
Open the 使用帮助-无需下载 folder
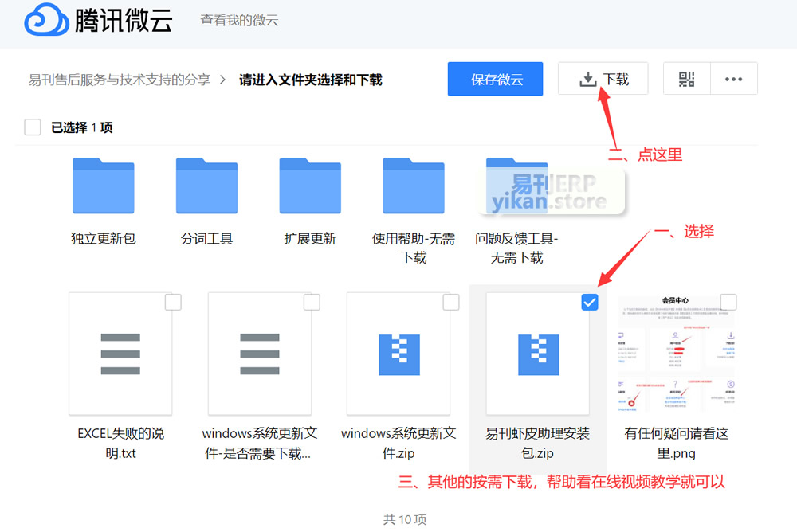(x=413, y=186)
